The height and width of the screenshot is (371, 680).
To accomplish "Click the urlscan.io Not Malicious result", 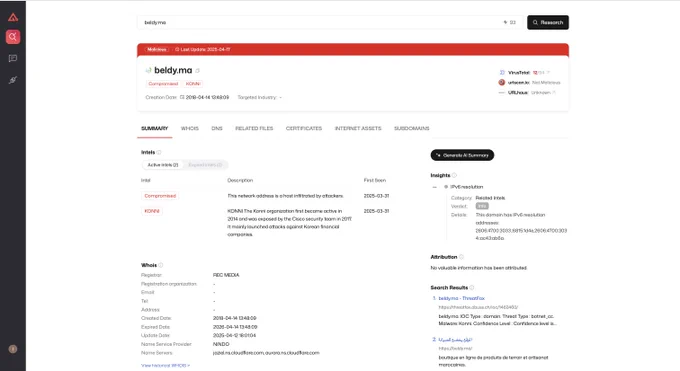I will (546, 82).
